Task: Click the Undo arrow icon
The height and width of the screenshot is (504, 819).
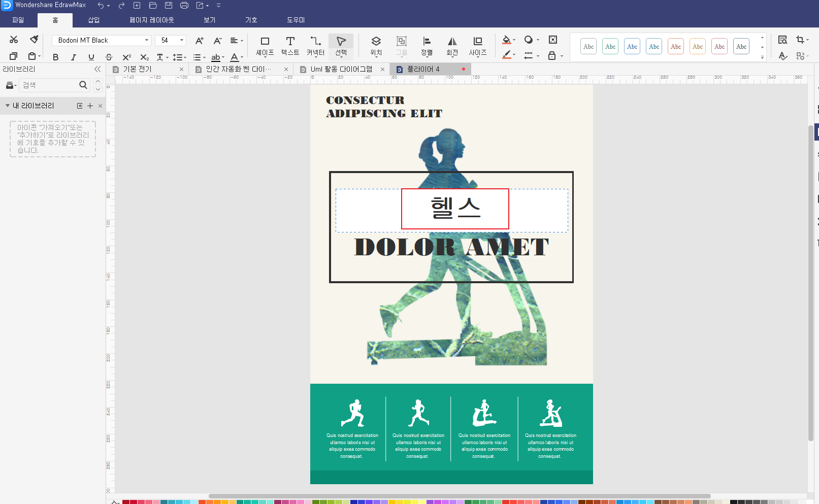Action: (x=101, y=6)
